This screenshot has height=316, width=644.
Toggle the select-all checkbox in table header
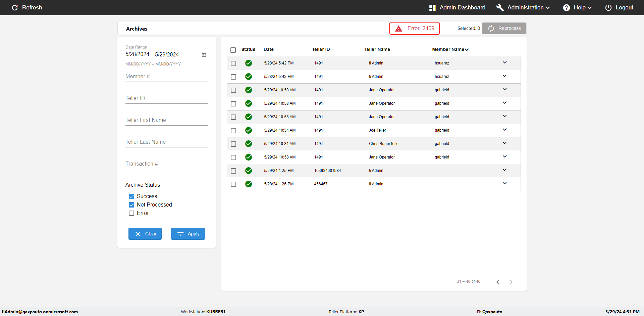pos(233,50)
